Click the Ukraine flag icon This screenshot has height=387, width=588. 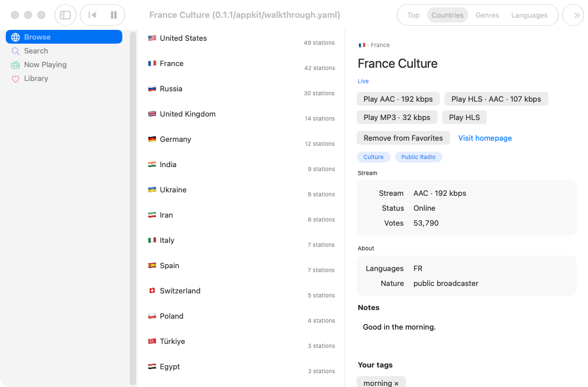[x=152, y=189]
